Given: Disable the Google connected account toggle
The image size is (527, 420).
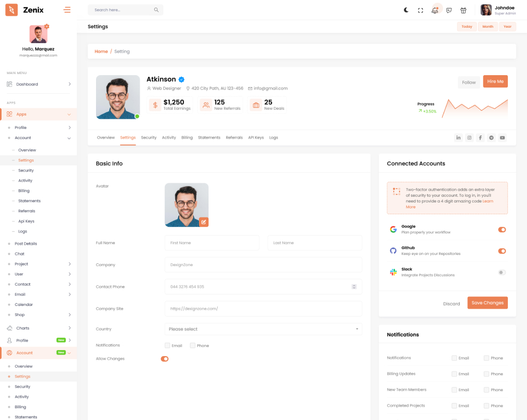Looking at the screenshot, I should [x=501, y=230].
